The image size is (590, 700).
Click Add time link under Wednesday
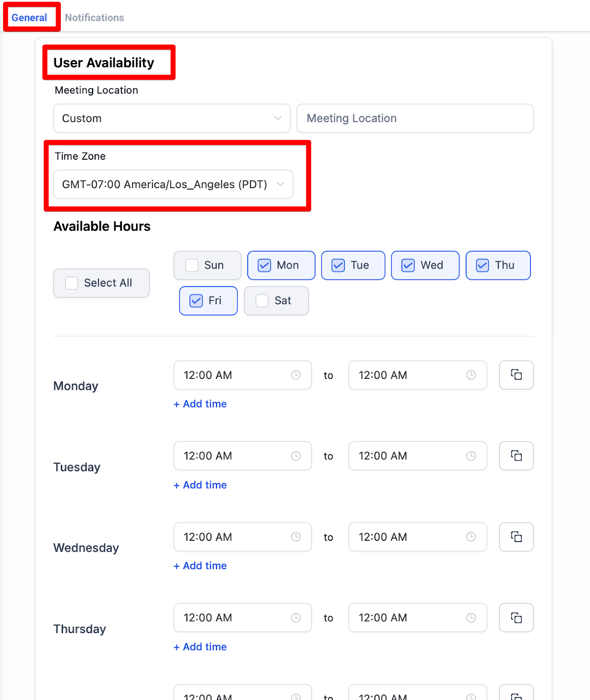200,566
